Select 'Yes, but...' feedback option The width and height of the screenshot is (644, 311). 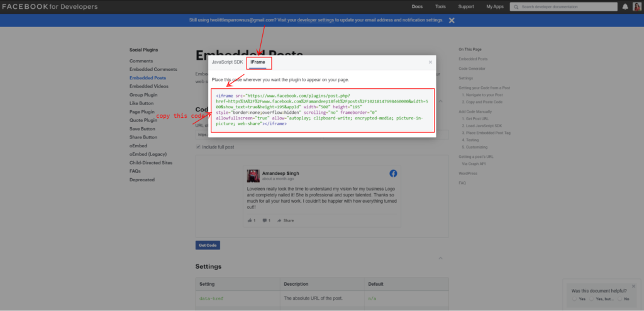(591, 299)
